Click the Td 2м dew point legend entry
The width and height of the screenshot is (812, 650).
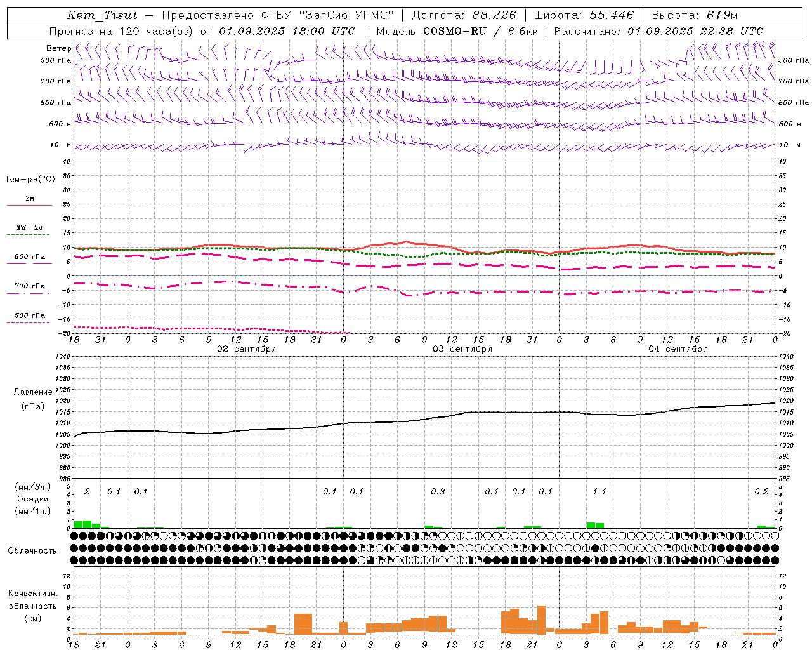coord(29,227)
